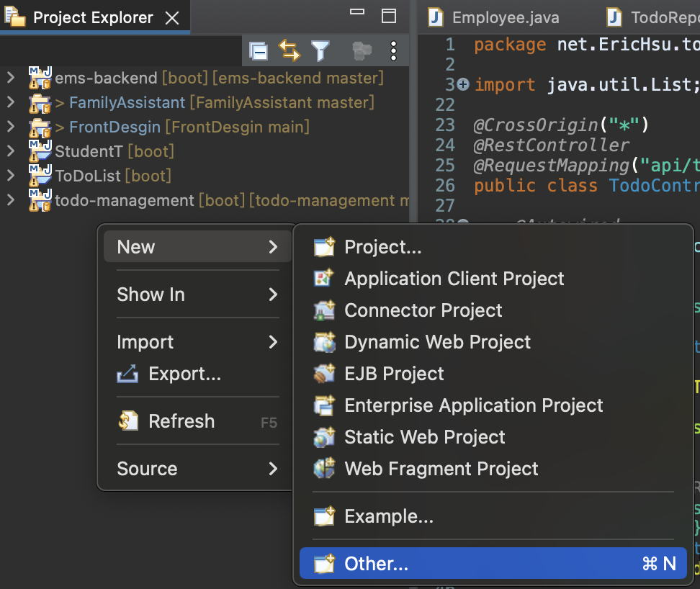The height and width of the screenshot is (589, 700).
Task: Choose Enterprise Application Project
Action: tap(473, 405)
